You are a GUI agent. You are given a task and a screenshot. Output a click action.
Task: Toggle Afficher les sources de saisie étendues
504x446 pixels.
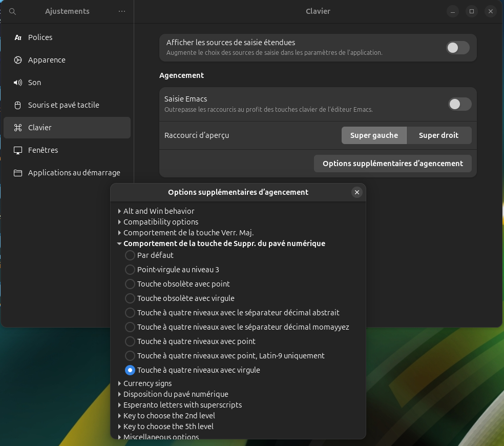[458, 48]
